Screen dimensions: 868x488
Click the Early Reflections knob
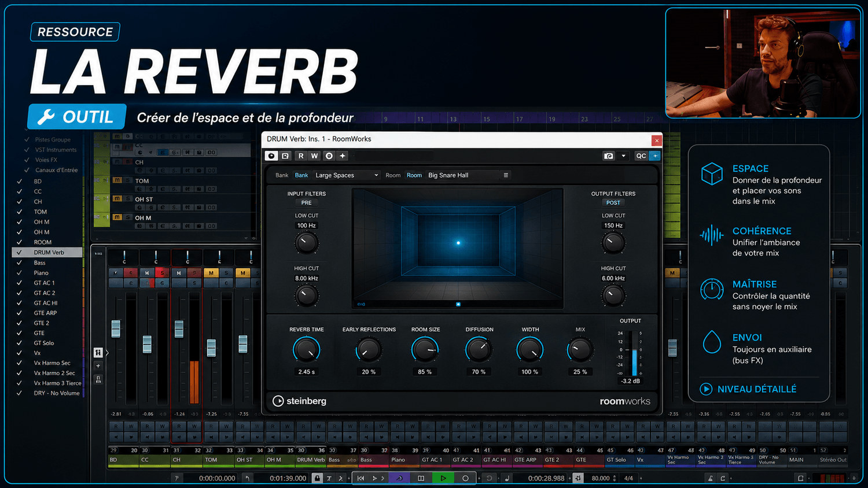(x=369, y=350)
